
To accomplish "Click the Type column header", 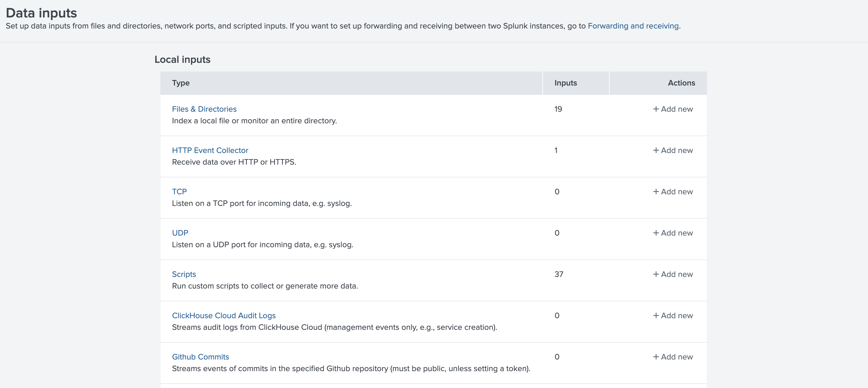I will [181, 83].
